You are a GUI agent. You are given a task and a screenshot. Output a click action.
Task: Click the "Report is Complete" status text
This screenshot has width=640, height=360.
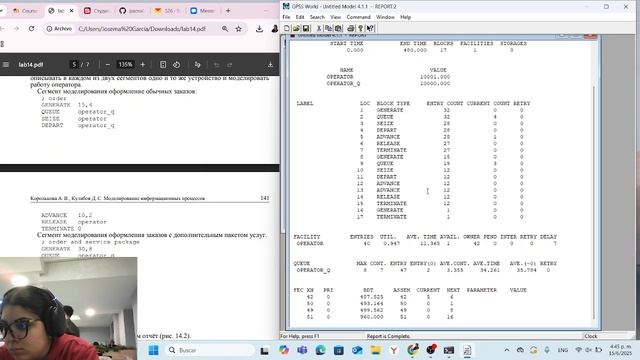click(x=388, y=336)
